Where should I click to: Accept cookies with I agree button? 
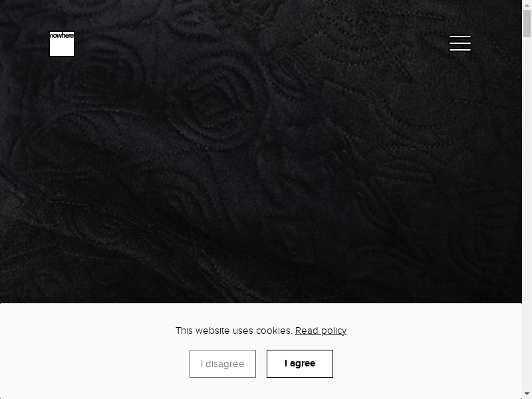point(300,363)
